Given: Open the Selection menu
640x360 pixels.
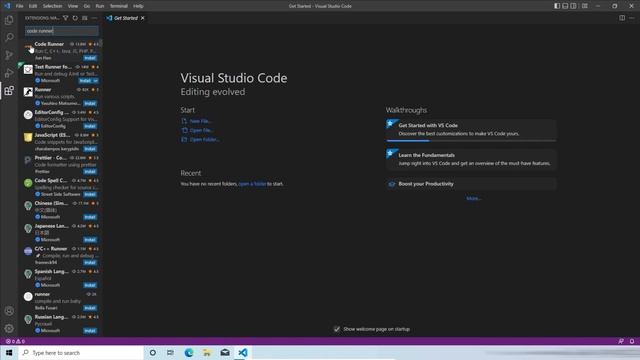Looking at the screenshot, I should click(x=52, y=6).
